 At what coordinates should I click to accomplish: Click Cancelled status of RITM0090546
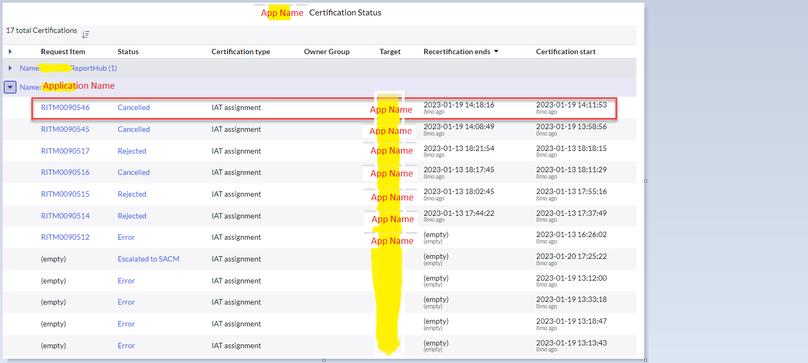pos(133,107)
